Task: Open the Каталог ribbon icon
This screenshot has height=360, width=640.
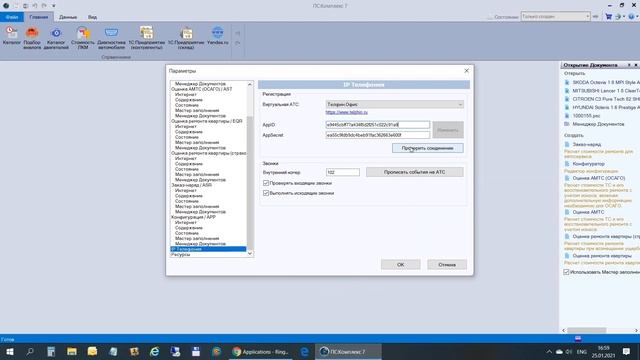Action: [x=11, y=36]
